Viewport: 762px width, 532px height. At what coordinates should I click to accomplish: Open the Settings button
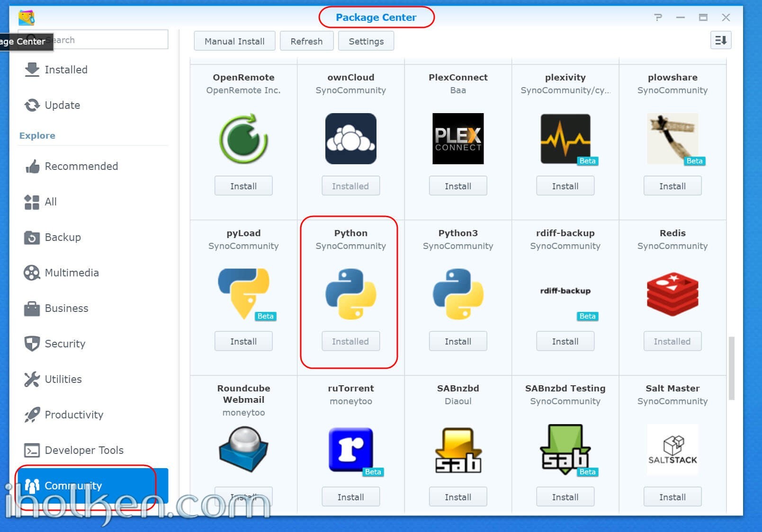click(x=366, y=41)
